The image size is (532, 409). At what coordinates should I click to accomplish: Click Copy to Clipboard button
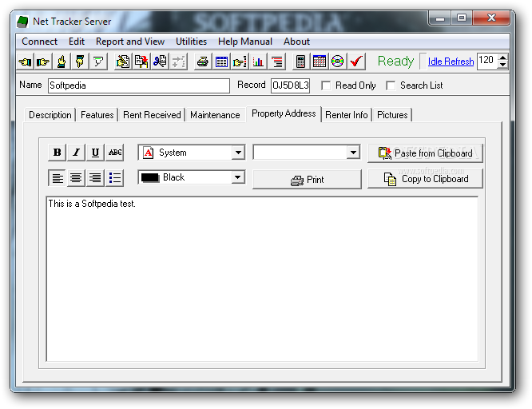425,179
